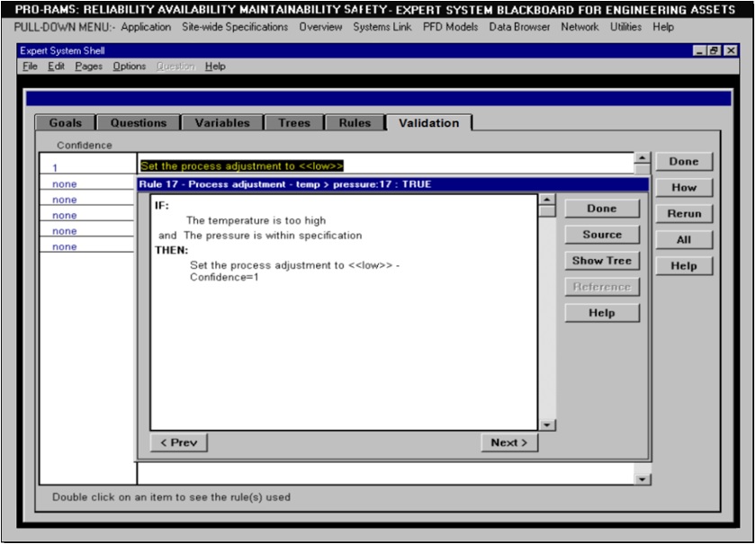Viewport: 756px width, 544px height.
Task: Open File menu in Expert System Shell
Action: (30, 66)
